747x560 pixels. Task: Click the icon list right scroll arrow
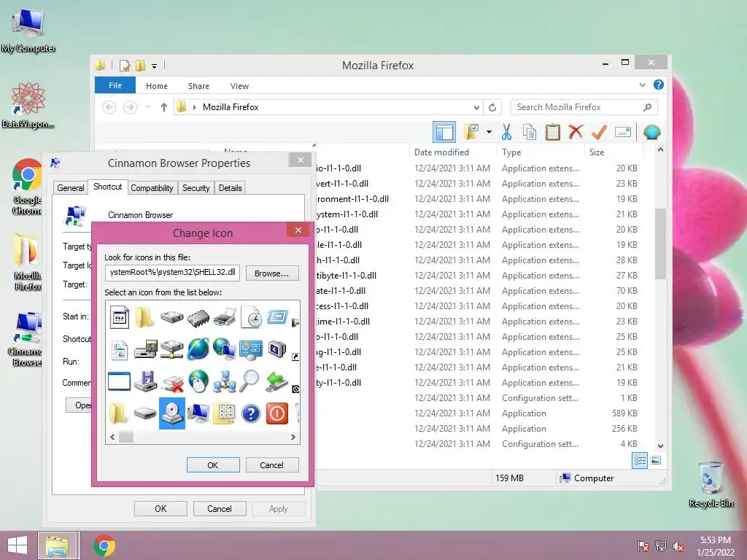pyautogui.click(x=293, y=437)
